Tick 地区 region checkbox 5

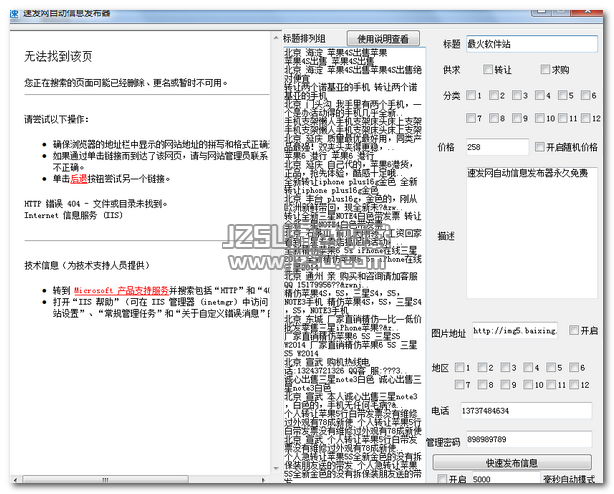point(551,367)
